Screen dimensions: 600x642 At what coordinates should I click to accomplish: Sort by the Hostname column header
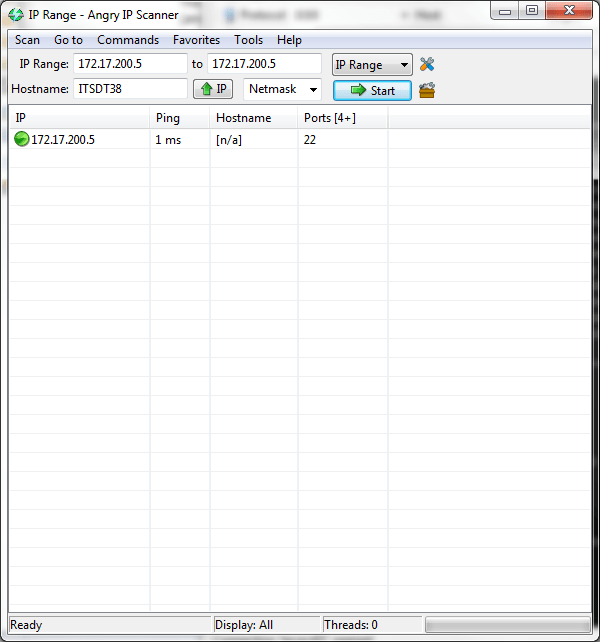(254, 118)
